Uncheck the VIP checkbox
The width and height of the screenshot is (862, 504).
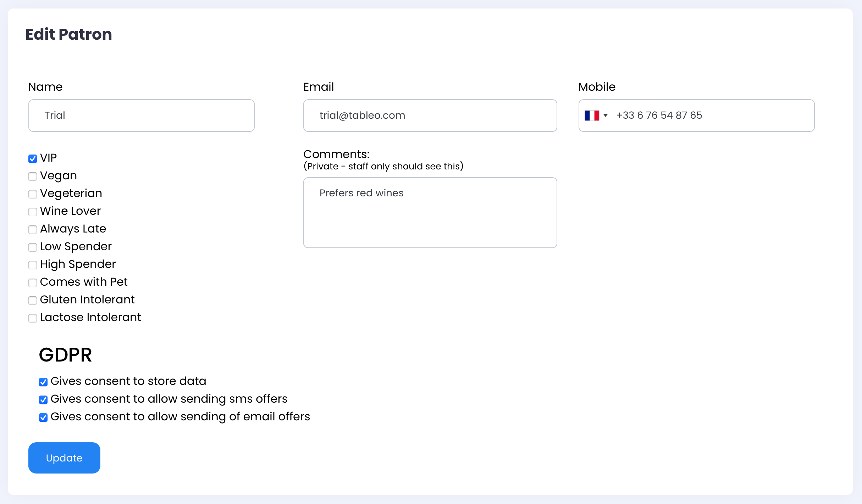pos(33,159)
